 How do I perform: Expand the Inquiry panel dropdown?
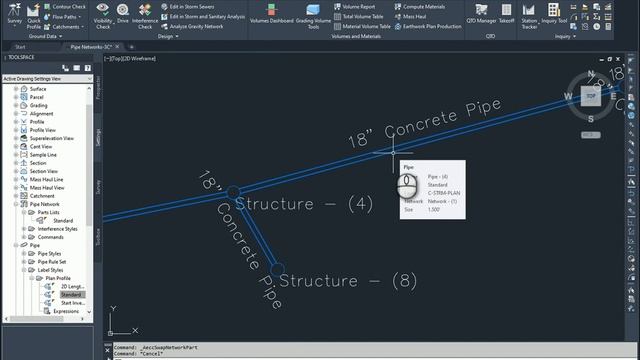point(565,36)
